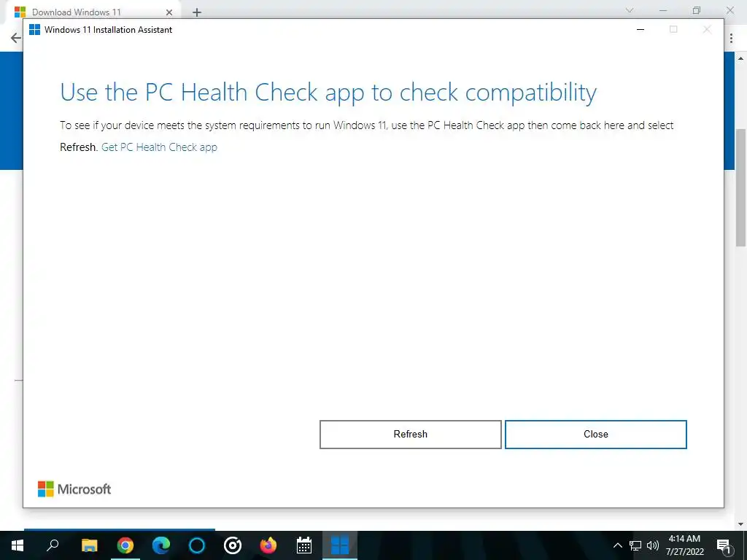747x560 pixels.
Task: Click the browser page scrollbar thumb
Action: pos(741,187)
